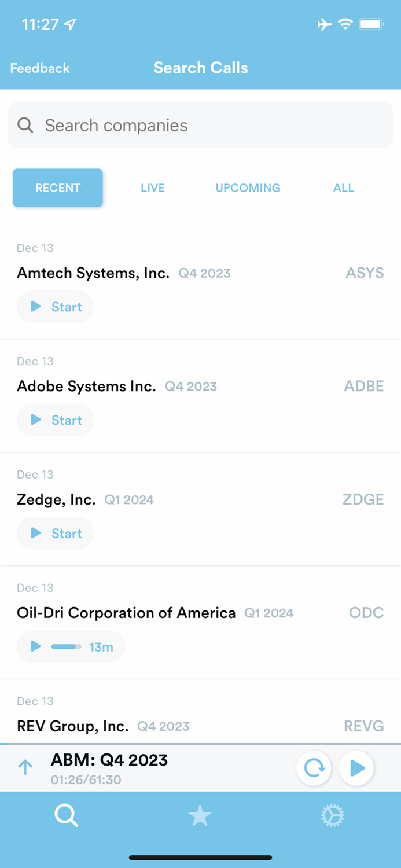
Task: Click Oil-Dri's 13m playback progress bar
Action: 65,647
